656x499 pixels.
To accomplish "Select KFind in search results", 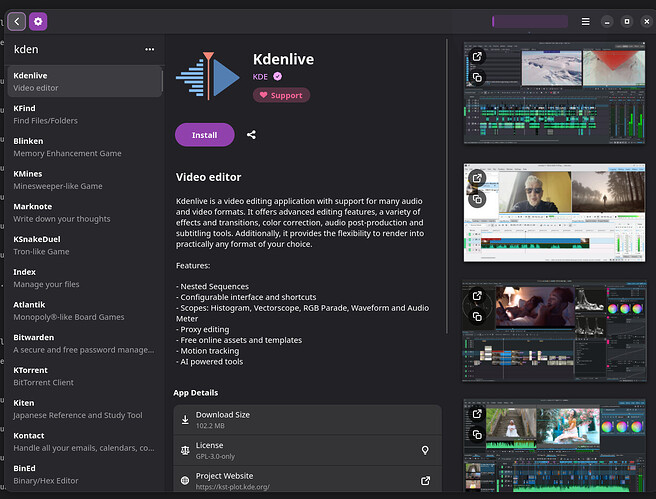I will [85, 114].
